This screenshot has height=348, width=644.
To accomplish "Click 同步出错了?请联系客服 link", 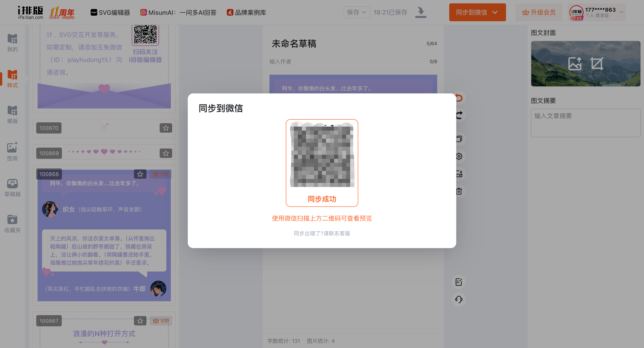I will tap(322, 233).
